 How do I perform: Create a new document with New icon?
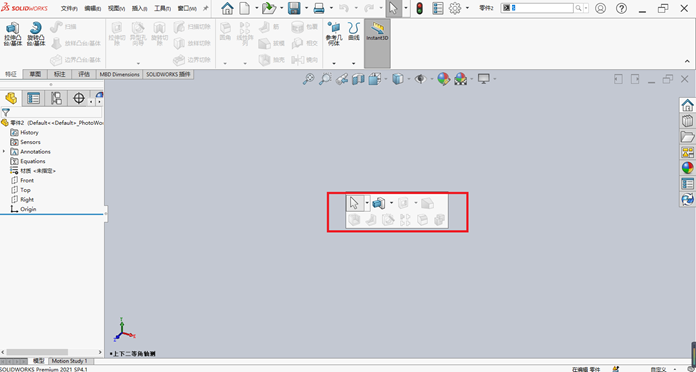pos(245,8)
